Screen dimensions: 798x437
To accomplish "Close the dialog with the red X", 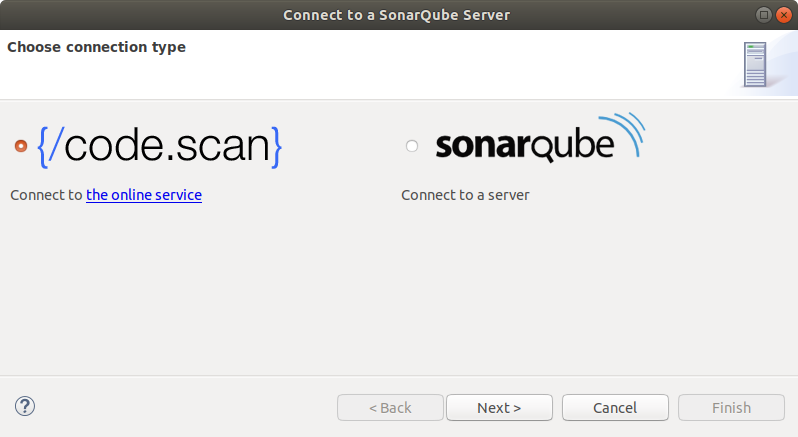I will pos(784,15).
